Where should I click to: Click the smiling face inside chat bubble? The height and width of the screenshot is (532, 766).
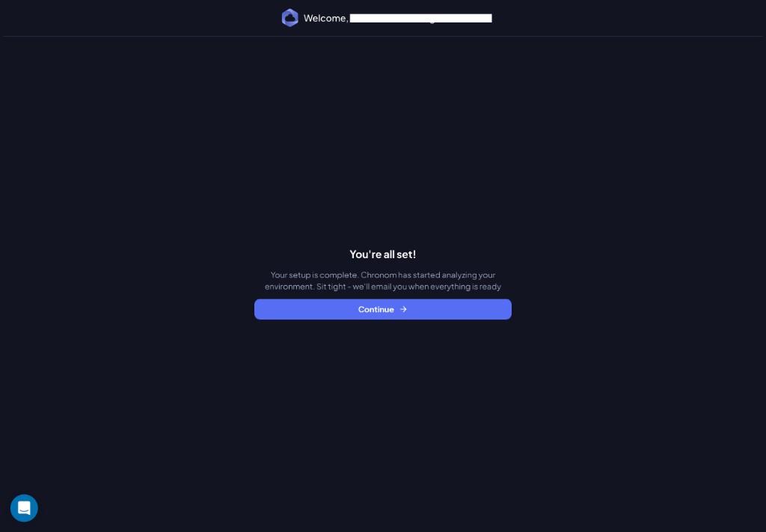[24, 508]
